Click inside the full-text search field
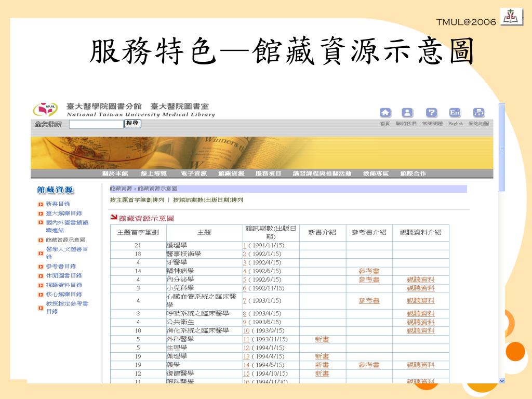 [96, 124]
